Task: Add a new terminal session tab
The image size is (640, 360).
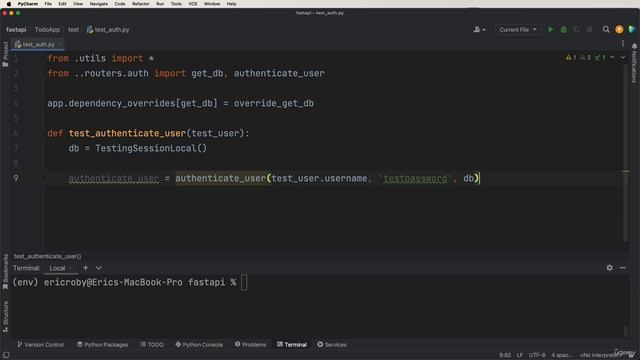Action: tap(85, 268)
